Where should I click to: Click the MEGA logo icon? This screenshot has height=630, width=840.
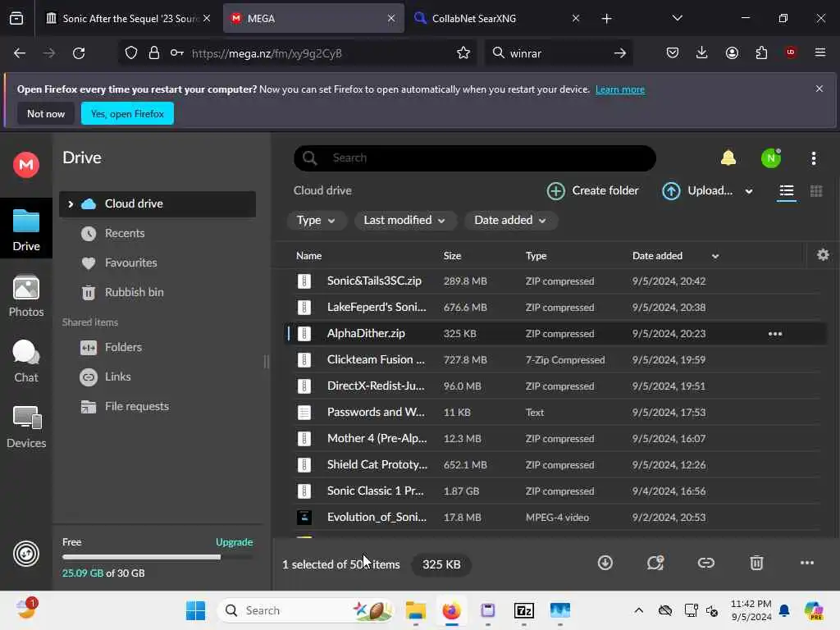(26, 164)
